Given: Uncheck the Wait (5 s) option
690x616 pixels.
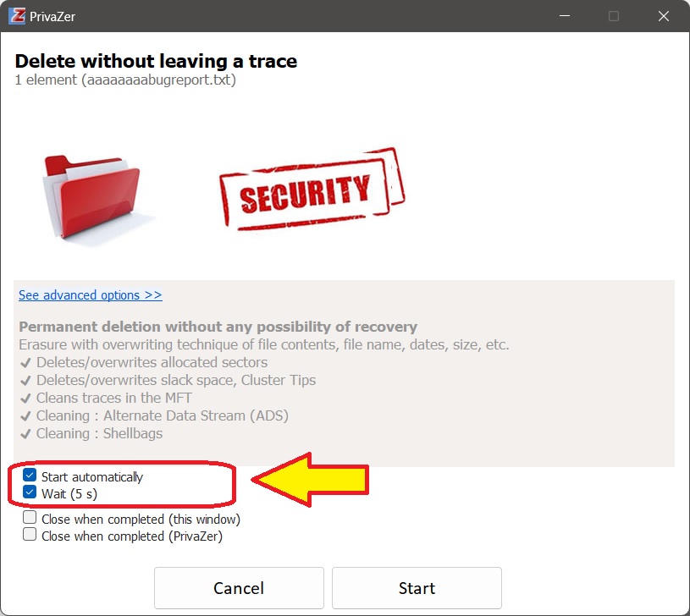Looking at the screenshot, I should (x=30, y=493).
